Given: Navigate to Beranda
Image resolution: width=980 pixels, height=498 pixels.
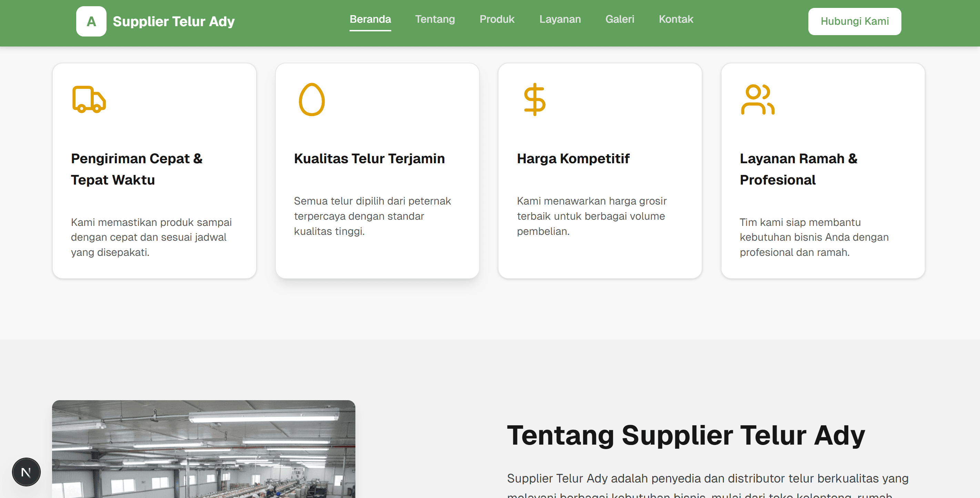Looking at the screenshot, I should 370,19.
